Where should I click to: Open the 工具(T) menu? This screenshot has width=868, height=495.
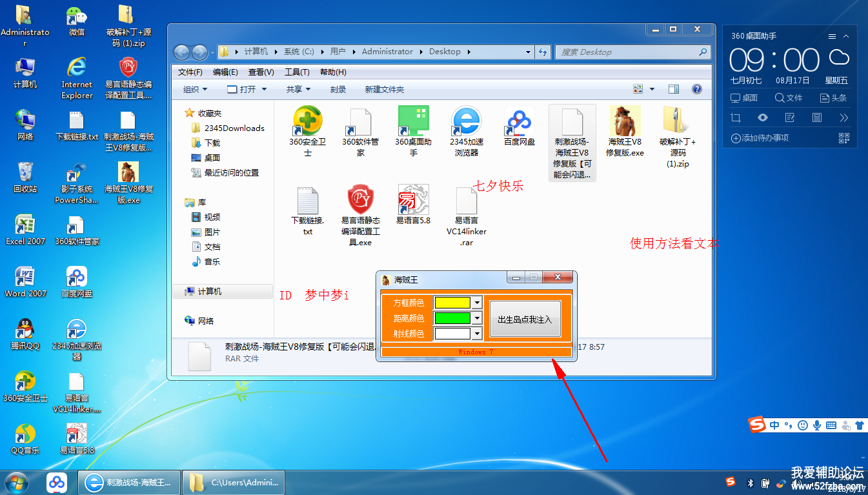tap(297, 72)
